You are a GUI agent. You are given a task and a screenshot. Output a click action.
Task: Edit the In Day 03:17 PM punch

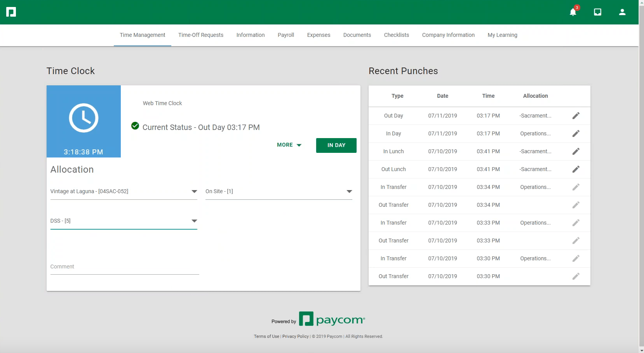click(576, 133)
